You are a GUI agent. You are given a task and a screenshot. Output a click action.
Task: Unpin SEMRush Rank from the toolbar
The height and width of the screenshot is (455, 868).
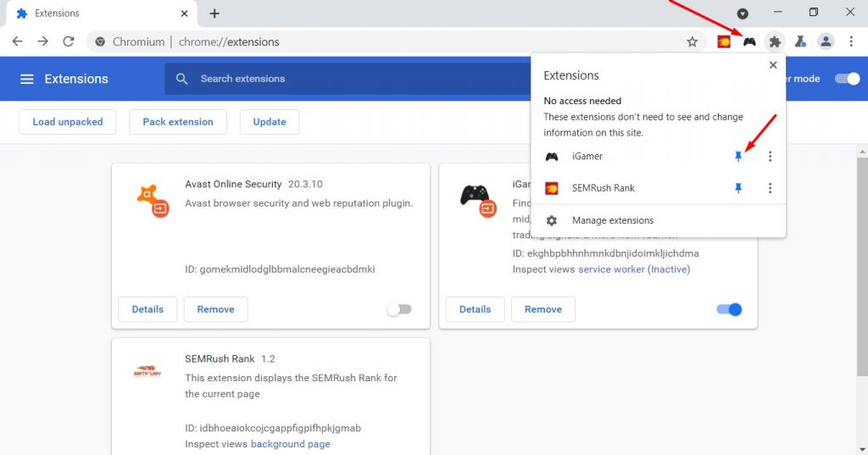[738, 188]
